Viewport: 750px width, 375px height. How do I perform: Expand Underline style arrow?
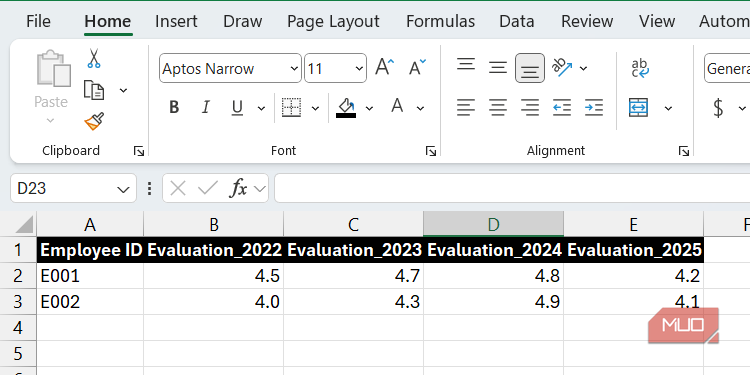click(261, 108)
